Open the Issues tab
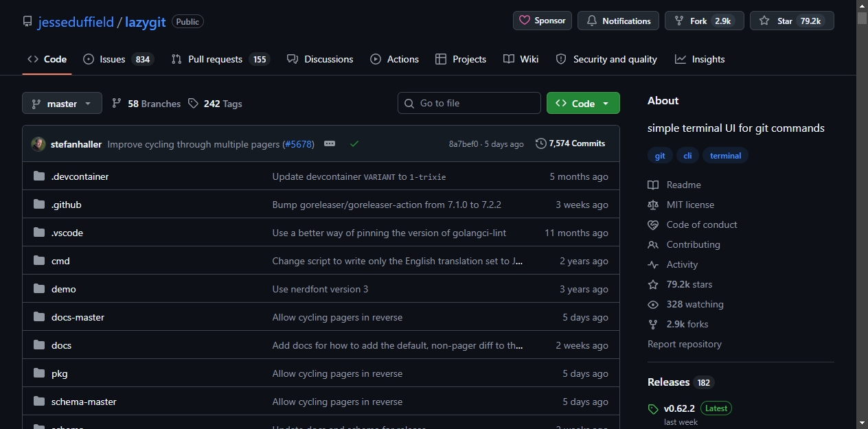This screenshot has height=429, width=868. (118, 59)
